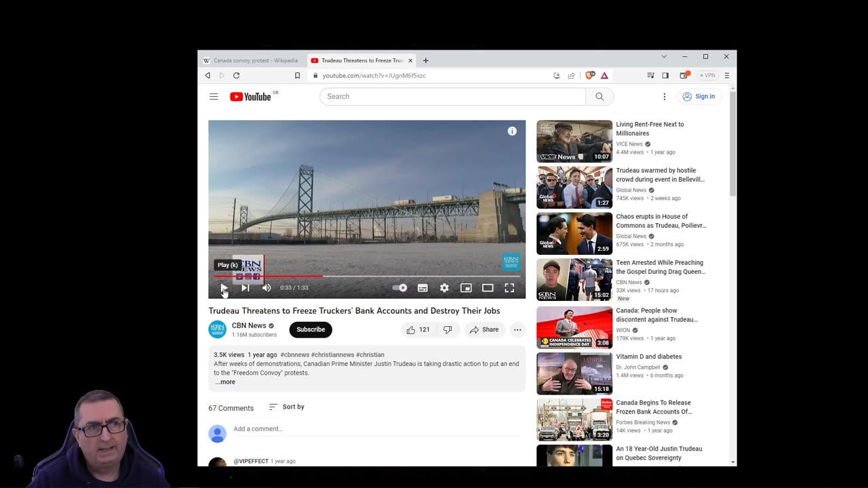
Task: Open Brave Shields panel
Action: [590, 75]
